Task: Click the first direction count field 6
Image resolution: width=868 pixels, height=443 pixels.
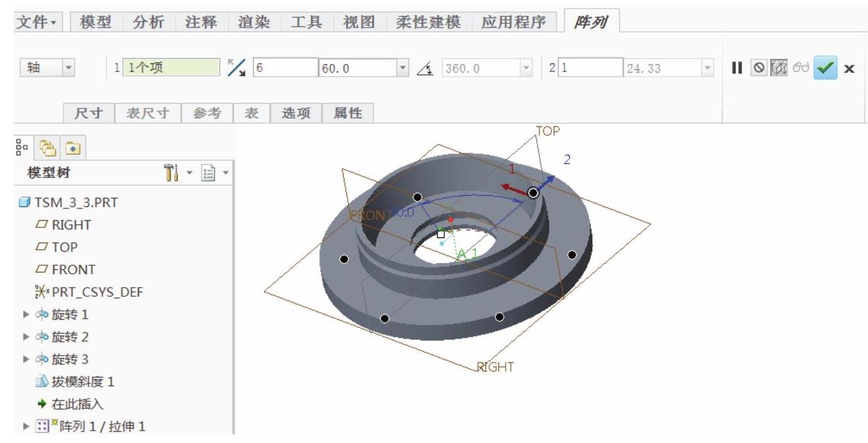Action: click(x=286, y=68)
